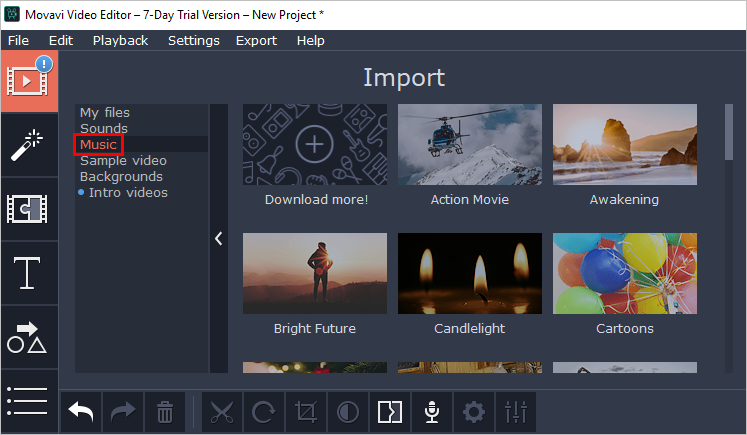Click the Split scissors icon

tap(222, 412)
